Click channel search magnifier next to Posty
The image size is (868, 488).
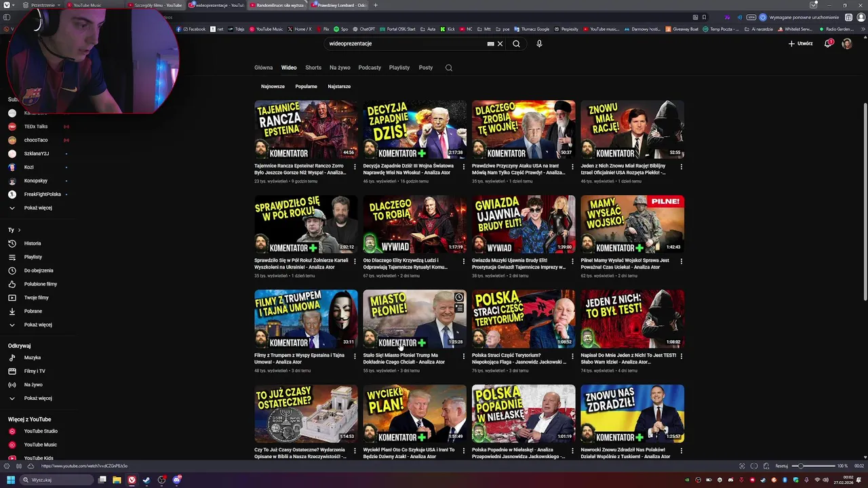(x=449, y=68)
